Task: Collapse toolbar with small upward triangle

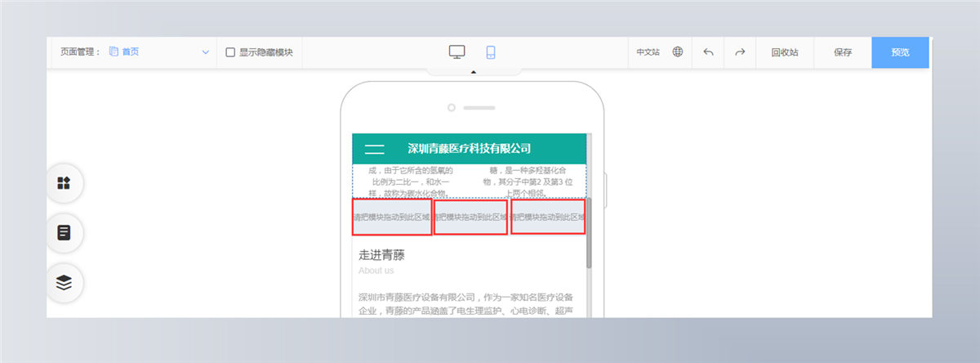Action: [473, 72]
